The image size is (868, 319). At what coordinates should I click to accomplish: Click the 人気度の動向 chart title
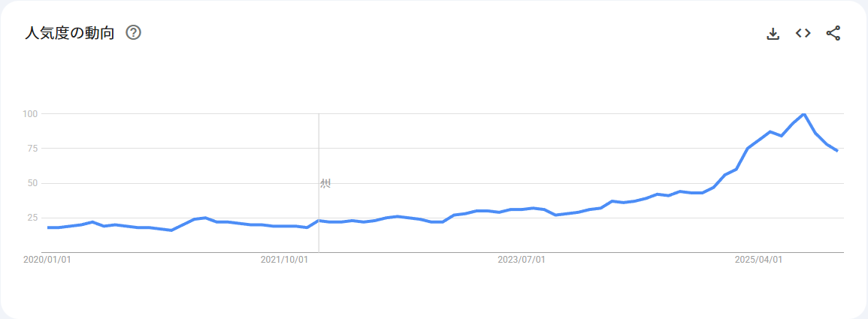[70, 33]
